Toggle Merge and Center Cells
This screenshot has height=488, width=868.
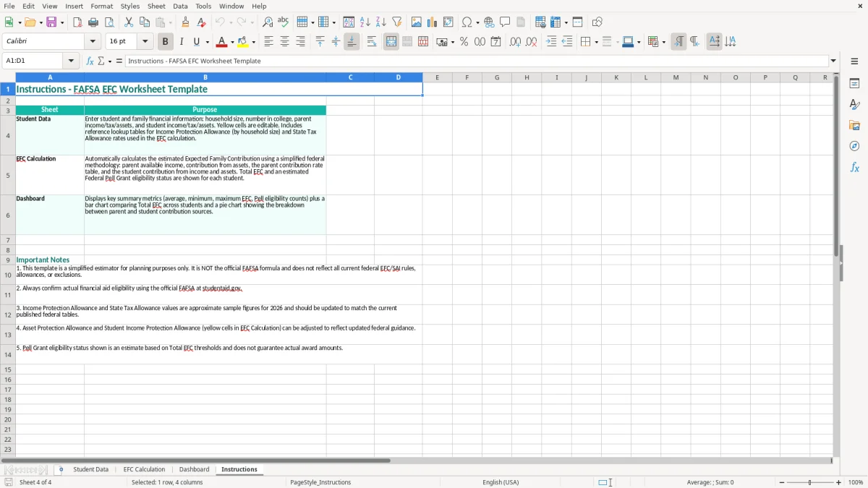coord(391,42)
